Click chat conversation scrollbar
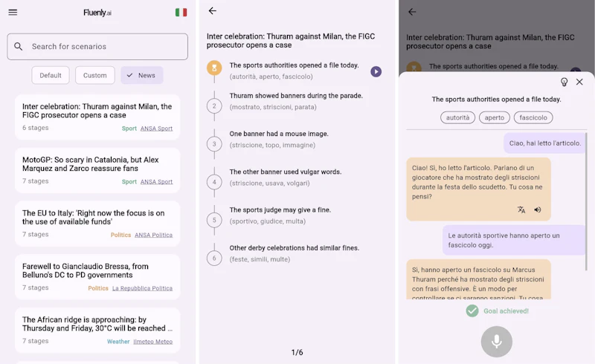 tap(586, 201)
